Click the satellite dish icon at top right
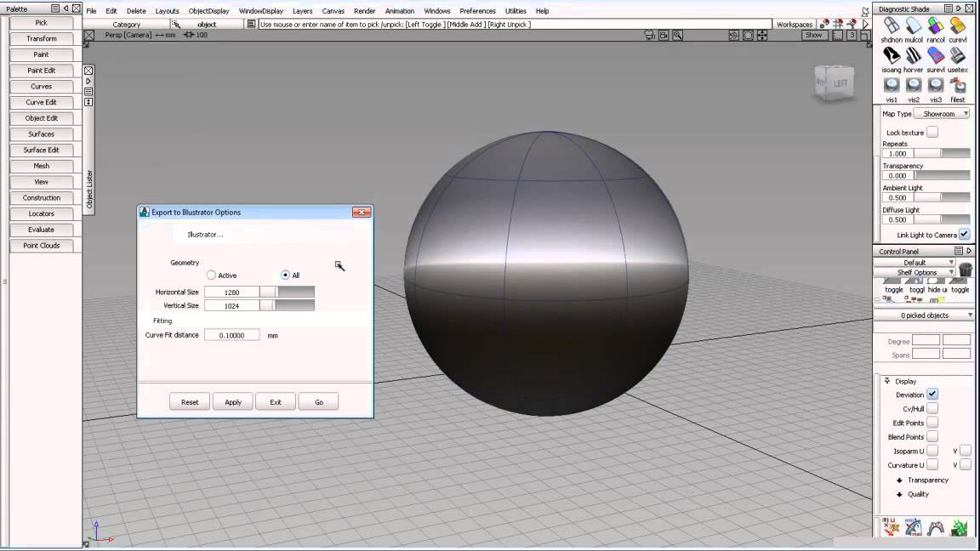Screen dimensions: 980x551 click(x=865, y=11)
